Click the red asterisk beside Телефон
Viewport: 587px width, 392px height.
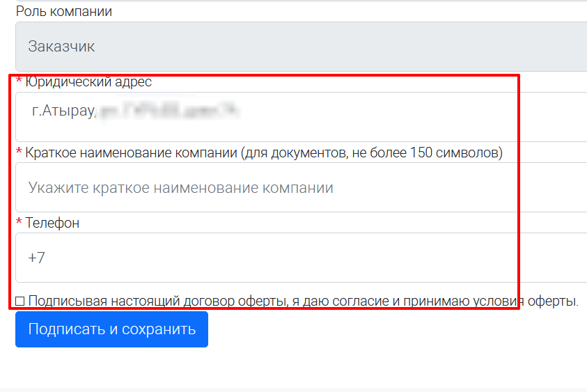coord(19,222)
